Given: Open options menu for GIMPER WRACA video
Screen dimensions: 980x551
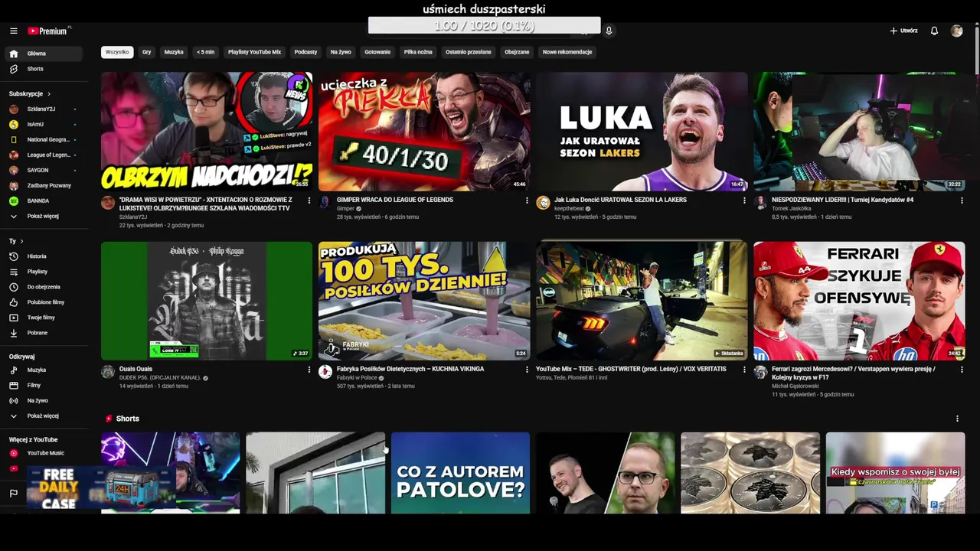Looking at the screenshot, I should click(x=527, y=201).
